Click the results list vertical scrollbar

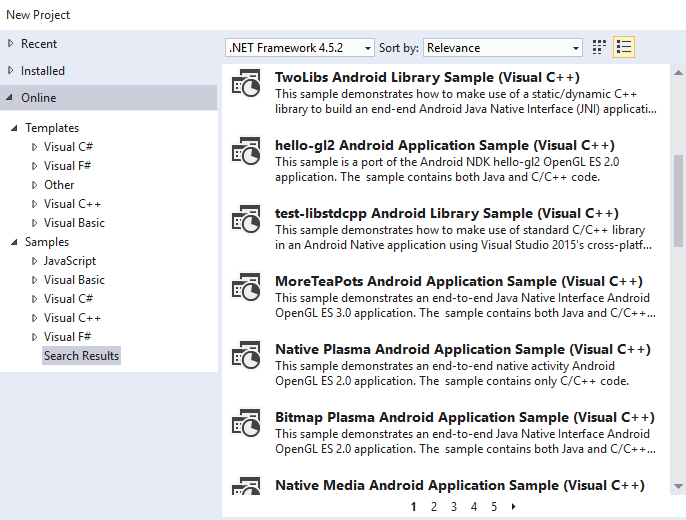(679, 200)
